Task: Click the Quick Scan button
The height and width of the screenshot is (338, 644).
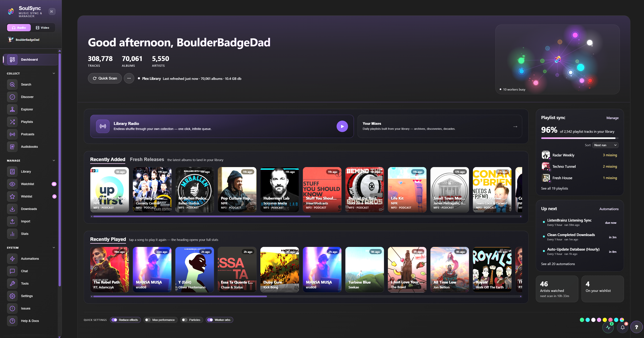Action: (105, 78)
